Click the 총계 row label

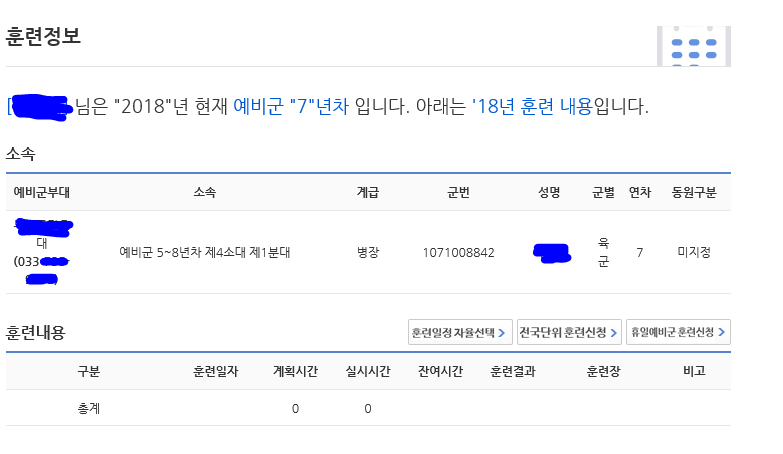[x=89, y=409]
